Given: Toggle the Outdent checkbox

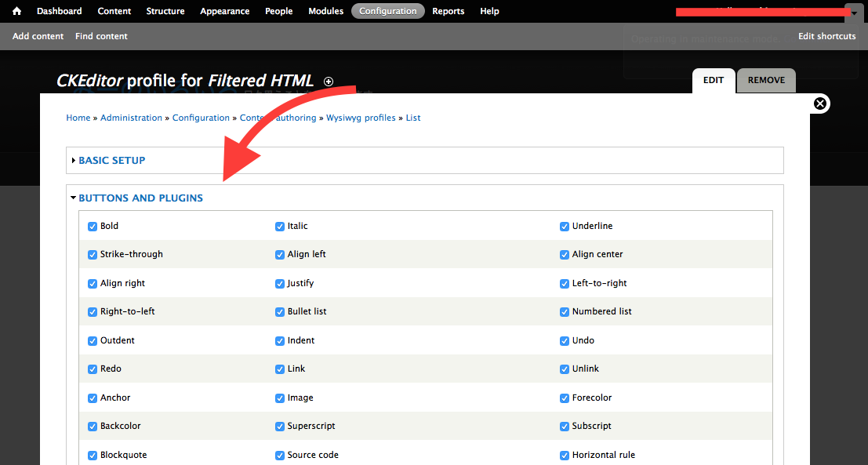Looking at the screenshot, I should (93, 340).
